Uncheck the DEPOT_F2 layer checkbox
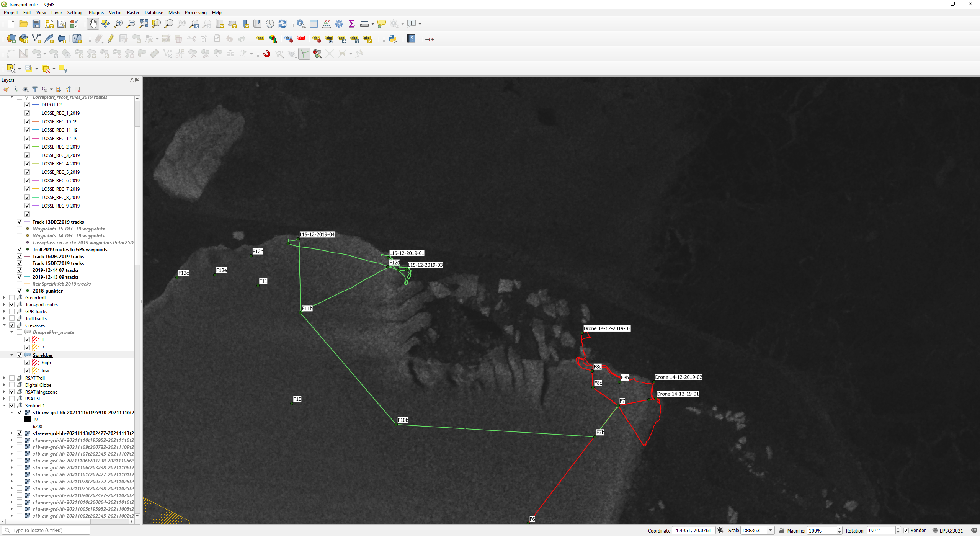Viewport: 980px width, 536px height. pyautogui.click(x=27, y=105)
